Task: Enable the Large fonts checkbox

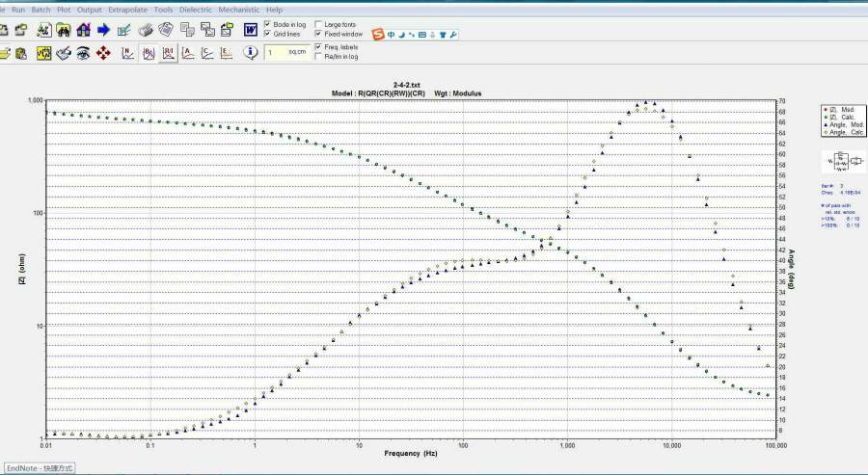Action: (318, 24)
